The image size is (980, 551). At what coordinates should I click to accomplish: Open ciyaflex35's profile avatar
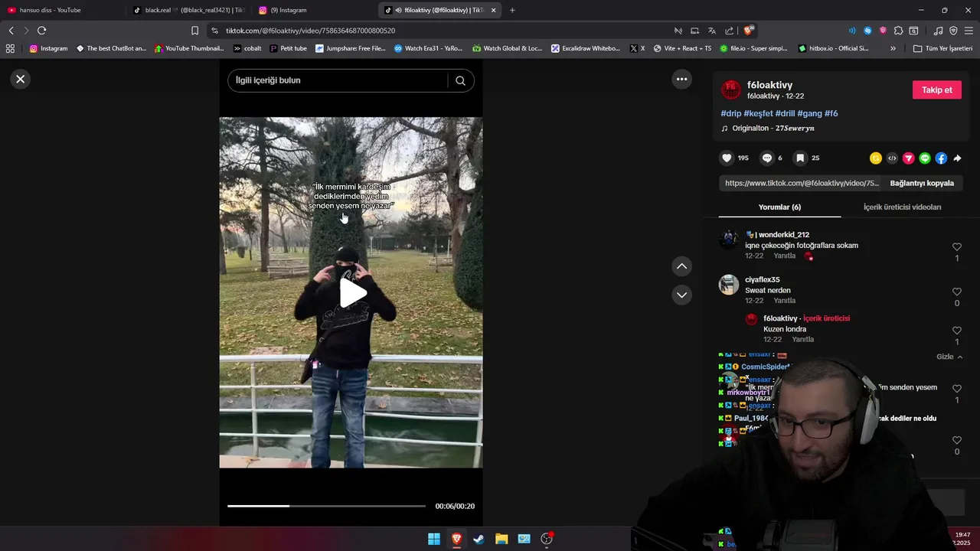pyautogui.click(x=729, y=285)
